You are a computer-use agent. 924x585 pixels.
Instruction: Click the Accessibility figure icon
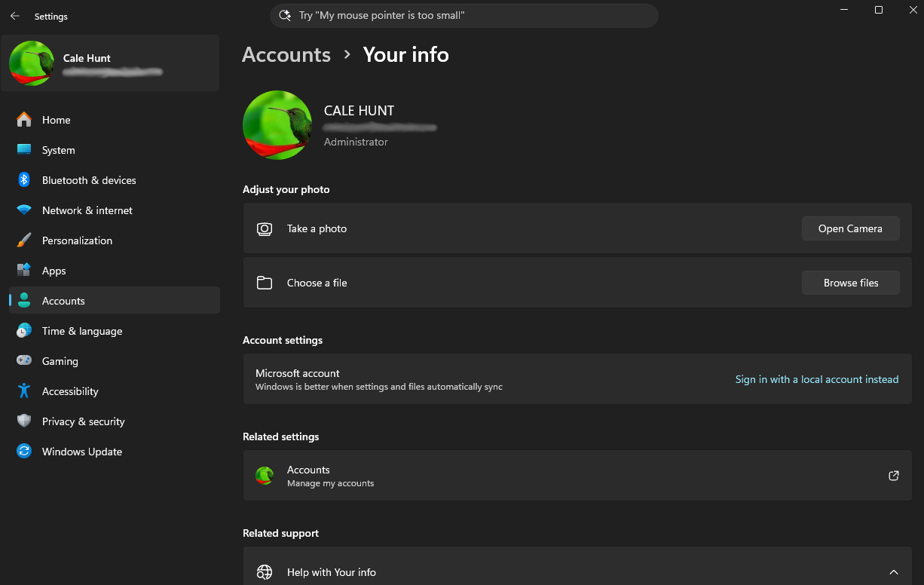point(24,391)
